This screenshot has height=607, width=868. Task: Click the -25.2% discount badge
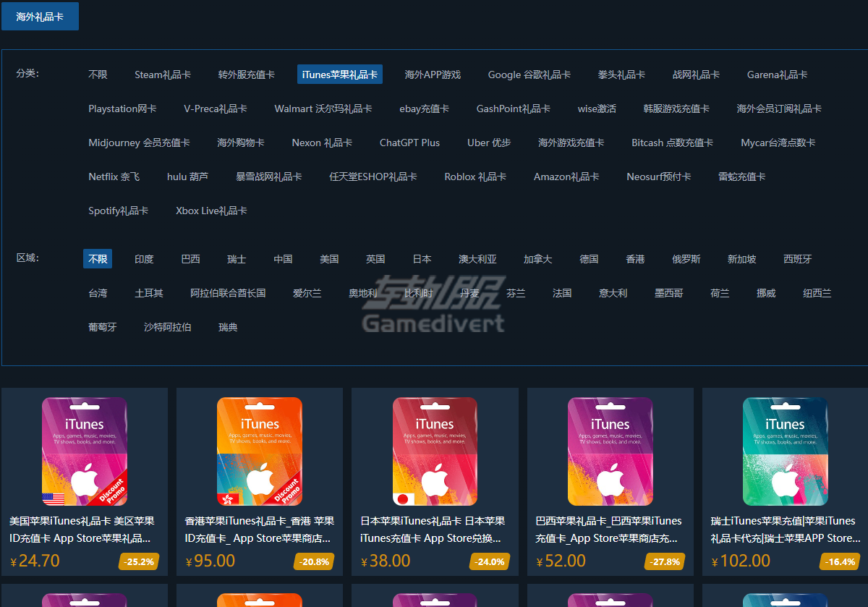pos(139,561)
